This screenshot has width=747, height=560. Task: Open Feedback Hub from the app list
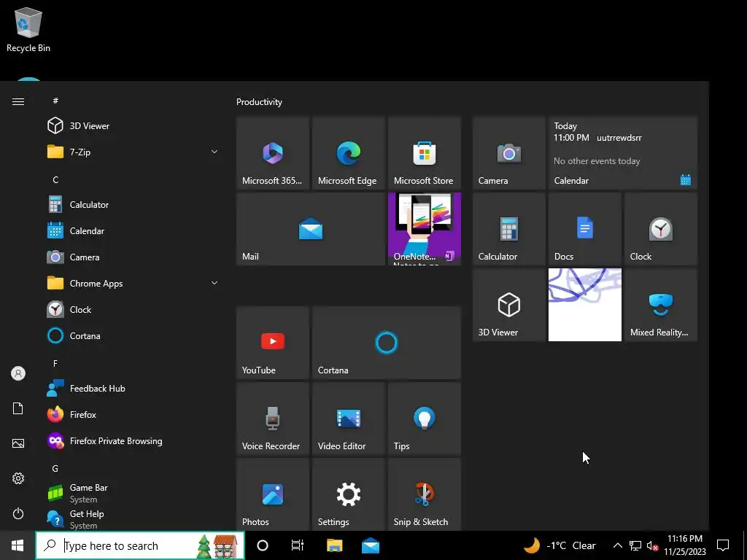coord(133,389)
